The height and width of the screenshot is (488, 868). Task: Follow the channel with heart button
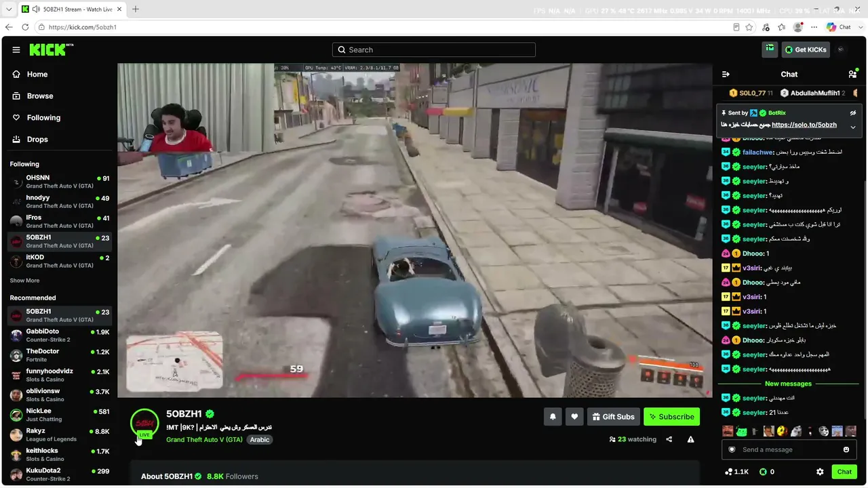tap(574, 417)
